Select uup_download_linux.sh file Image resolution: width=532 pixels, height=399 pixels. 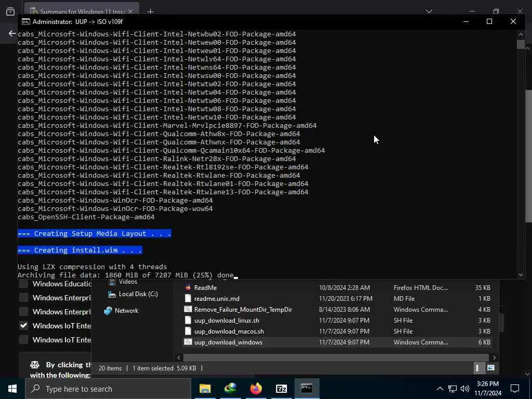click(x=227, y=320)
